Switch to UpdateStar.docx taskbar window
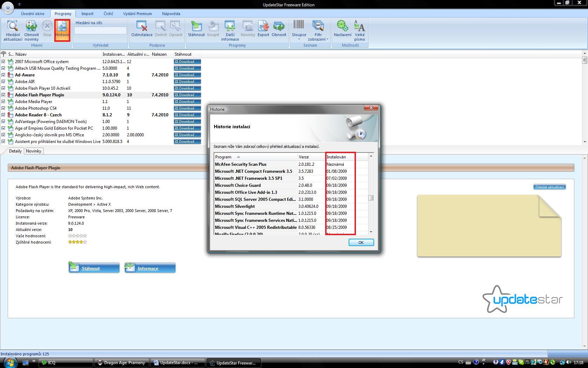 tap(177, 363)
